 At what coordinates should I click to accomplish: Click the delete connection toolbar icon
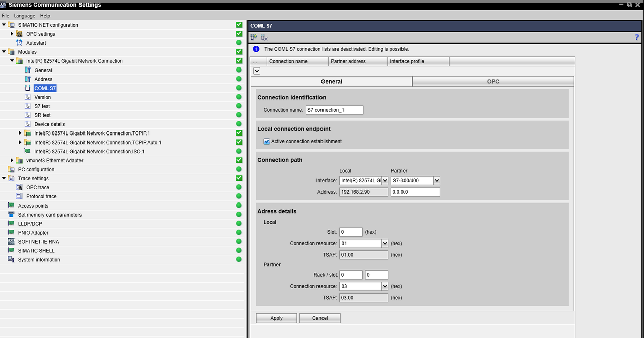[x=264, y=37]
